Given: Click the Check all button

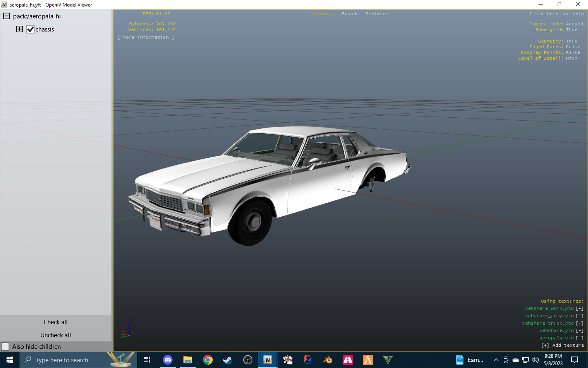Looking at the screenshot, I should 56,322.
